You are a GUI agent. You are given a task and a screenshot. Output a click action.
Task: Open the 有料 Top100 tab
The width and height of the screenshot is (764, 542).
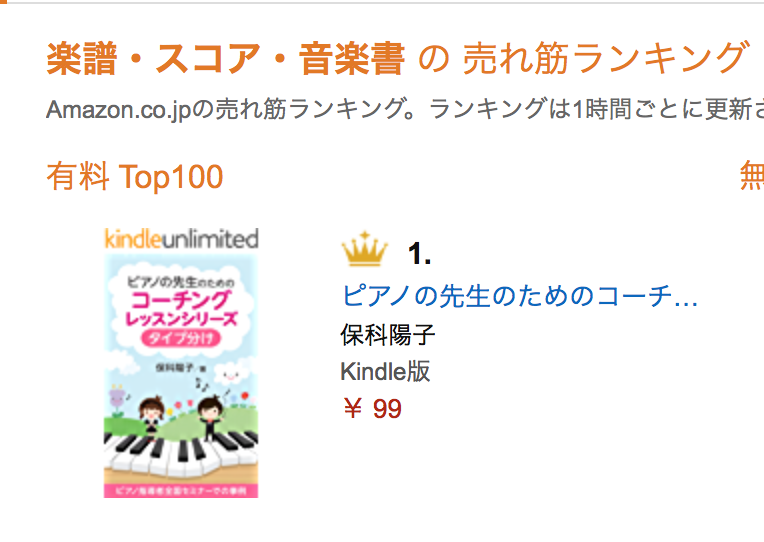pyautogui.click(x=134, y=177)
